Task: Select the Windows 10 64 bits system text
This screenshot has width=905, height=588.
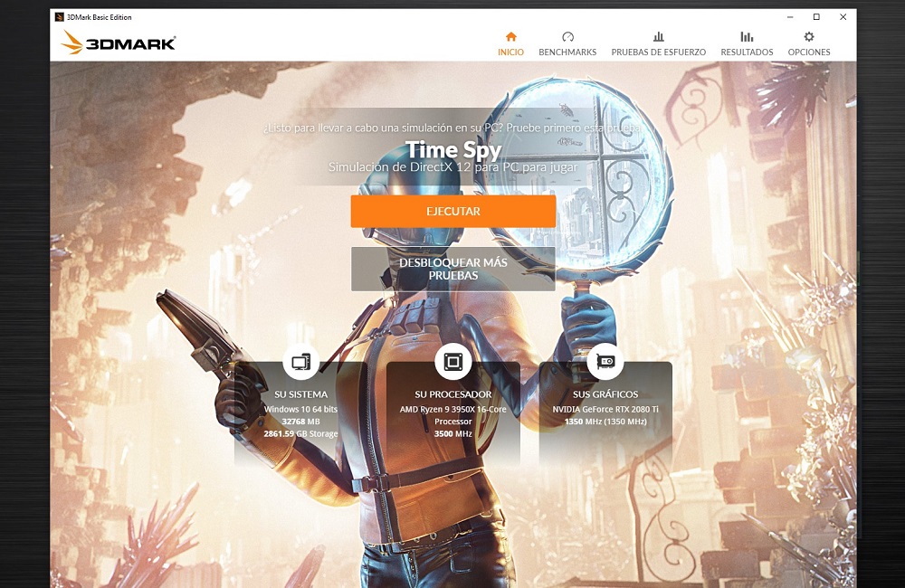Action: coord(300,409)
